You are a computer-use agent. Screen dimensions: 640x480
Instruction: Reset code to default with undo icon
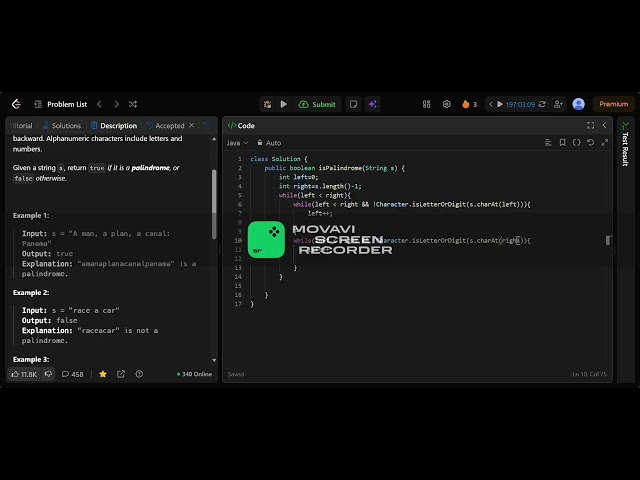pos(591,142)
